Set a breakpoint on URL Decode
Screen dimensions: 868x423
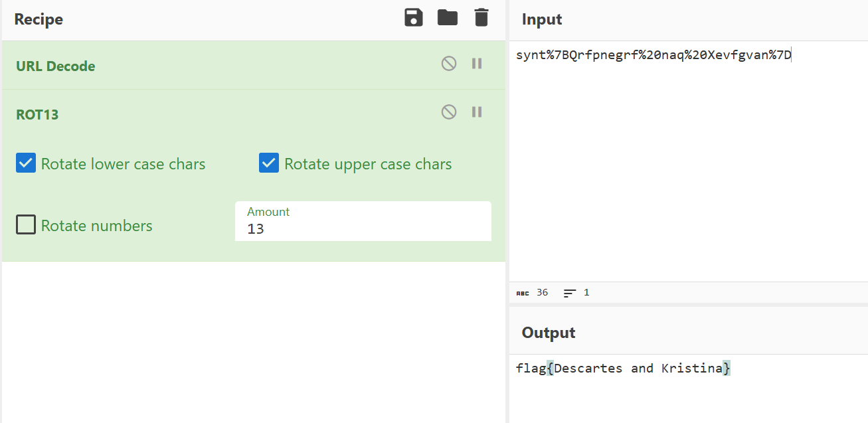pos(477,64)
